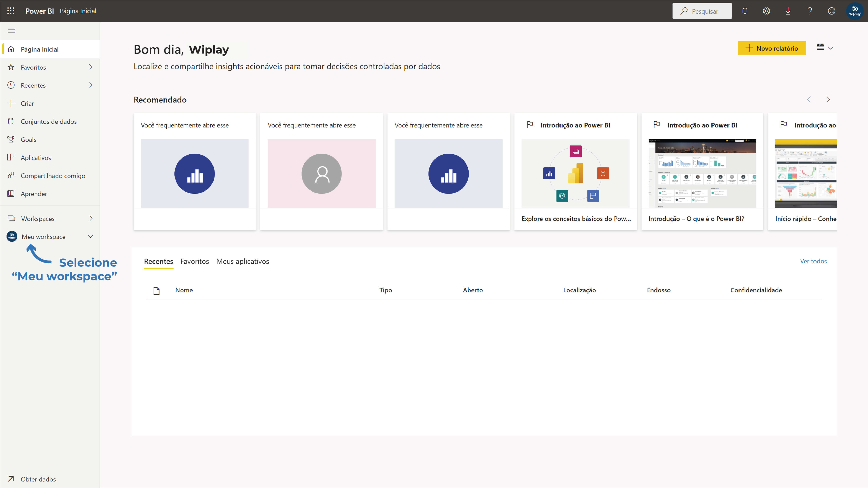Expand the Meu workspace dropdown arrow
The width and height of the screenshot is (868, 488).
[90, 237]
